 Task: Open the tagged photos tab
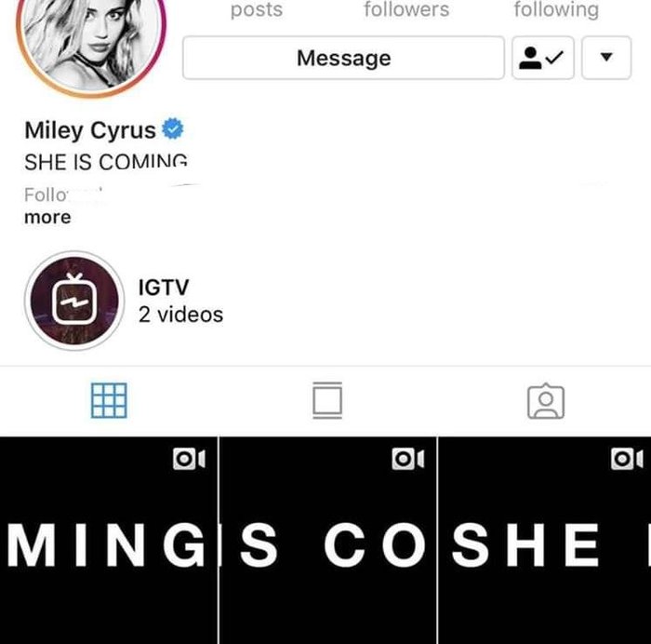(546, 401)
